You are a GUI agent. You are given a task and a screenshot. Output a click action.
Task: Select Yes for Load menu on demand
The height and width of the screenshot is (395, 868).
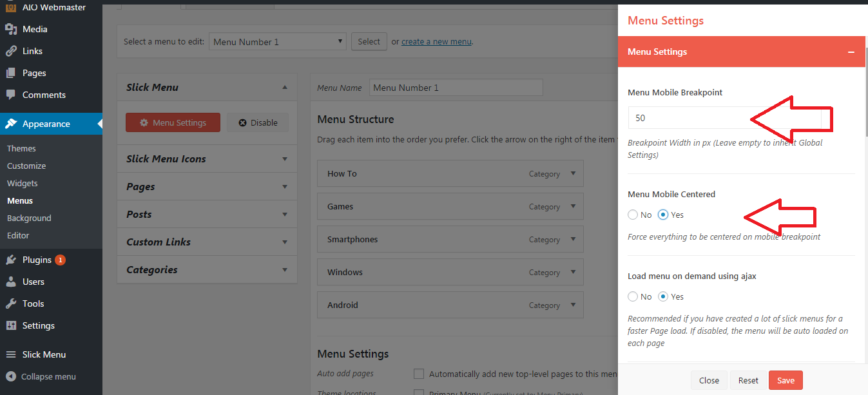click(663, 296)
